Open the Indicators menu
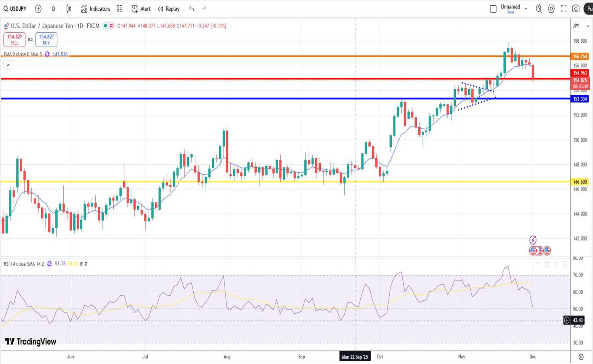This screenshot has height=364, width=593. (x=95, y=9)
